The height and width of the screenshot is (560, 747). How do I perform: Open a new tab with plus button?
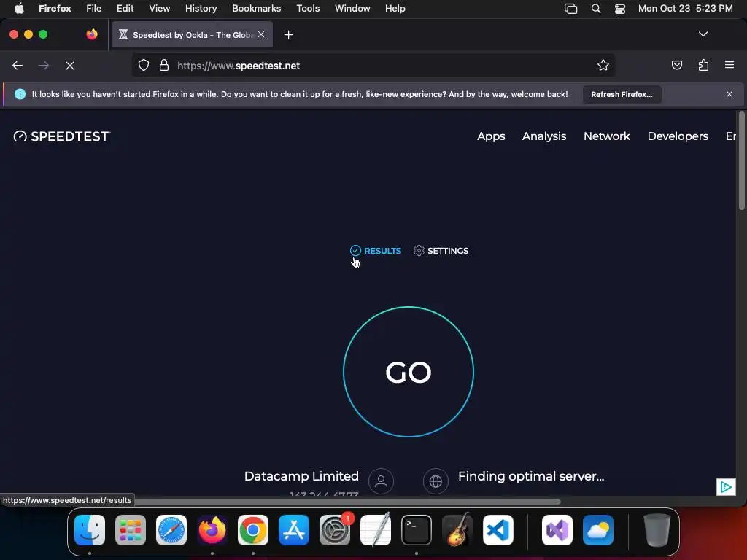[288, 35]
